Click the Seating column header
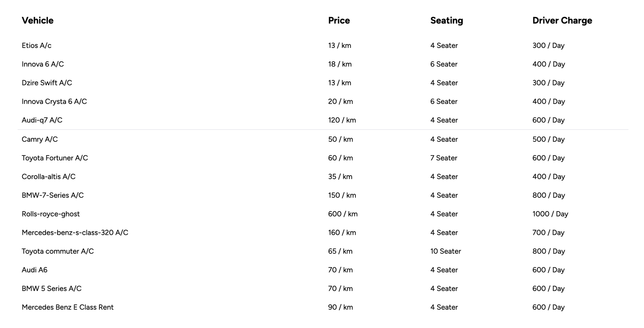Viewport: 644px width, 328px height. [x=446, y=21]
